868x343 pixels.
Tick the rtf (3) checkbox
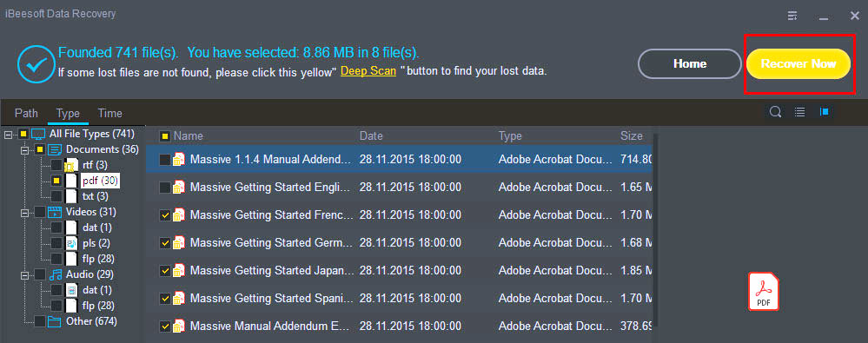click(x=56, y=165)
